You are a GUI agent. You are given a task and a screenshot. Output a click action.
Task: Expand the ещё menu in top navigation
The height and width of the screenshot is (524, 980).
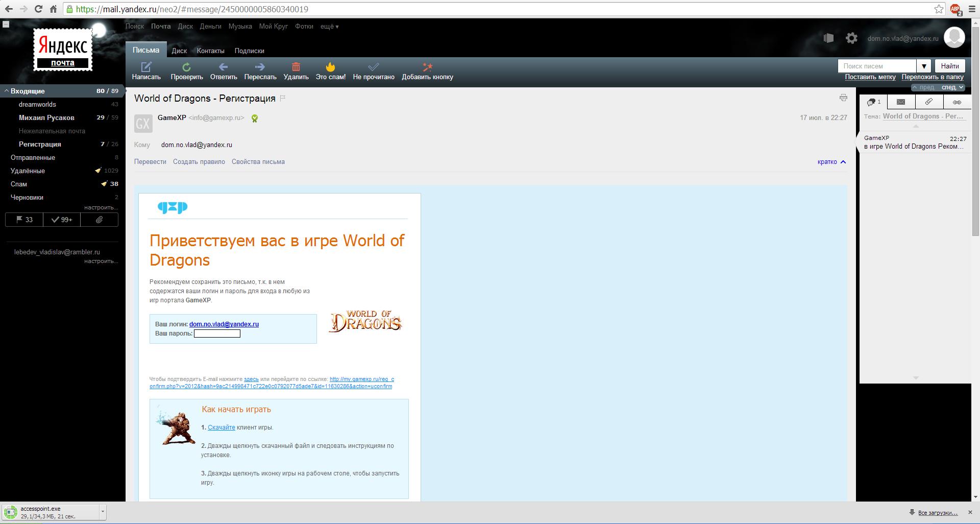[x=329, y=27]
